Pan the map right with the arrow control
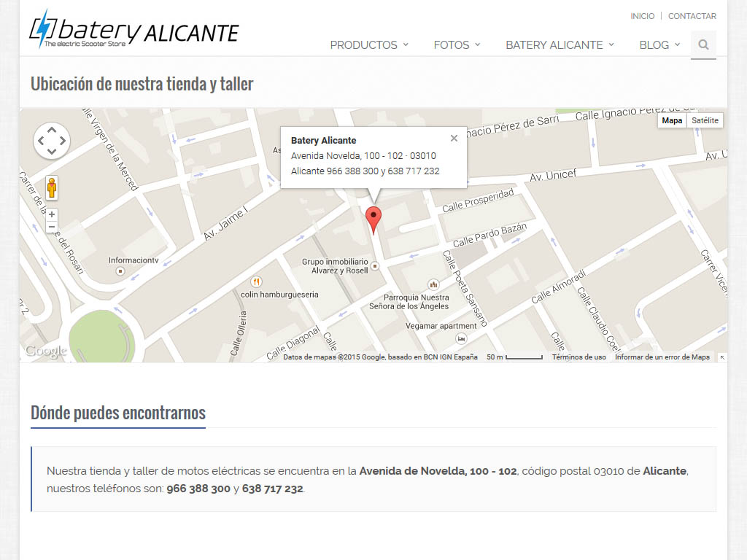 click(63, 141)
